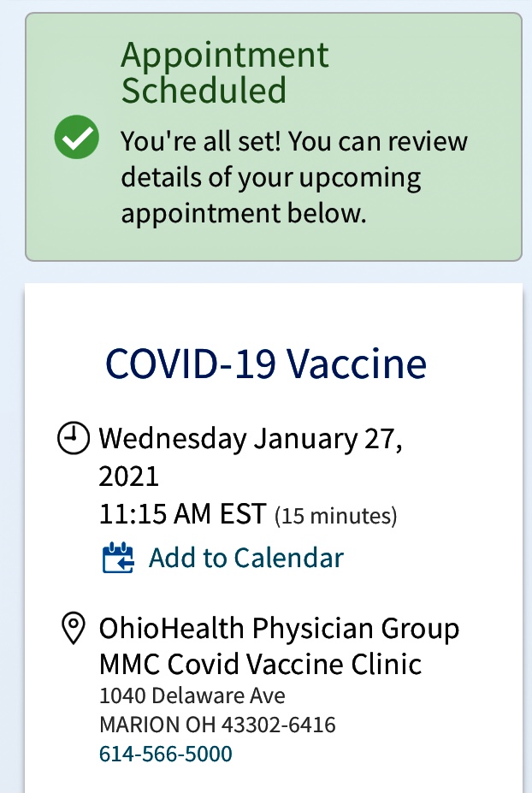Click the 11:15 AM EST time
This screenshot has height=793, width=532.
click(182, 515)
